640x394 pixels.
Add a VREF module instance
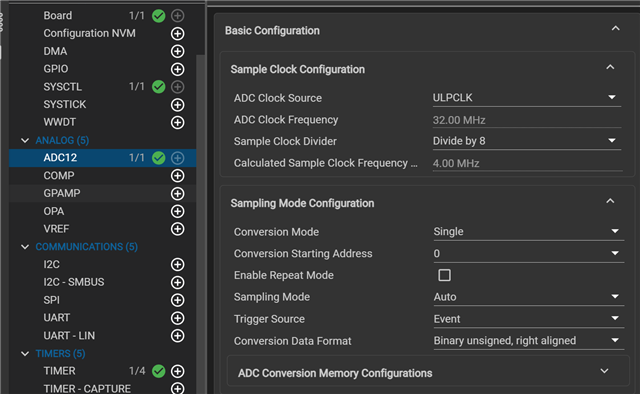(x=177, y=229)
